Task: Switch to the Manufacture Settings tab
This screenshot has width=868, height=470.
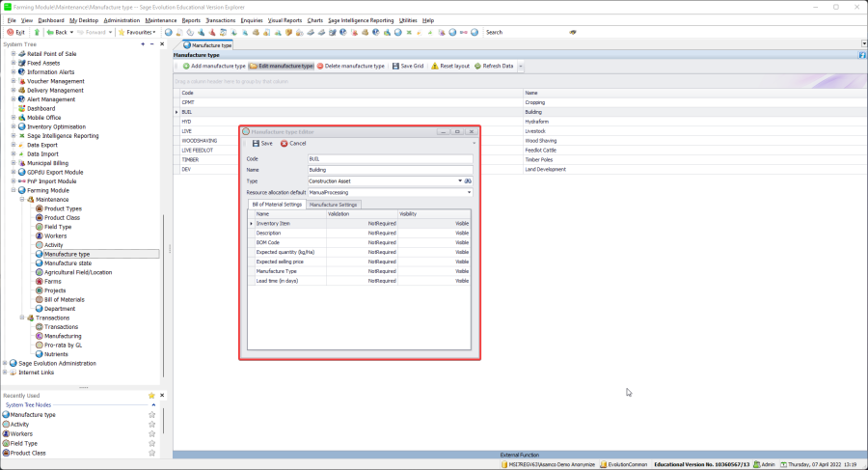Action: (334, 205)
